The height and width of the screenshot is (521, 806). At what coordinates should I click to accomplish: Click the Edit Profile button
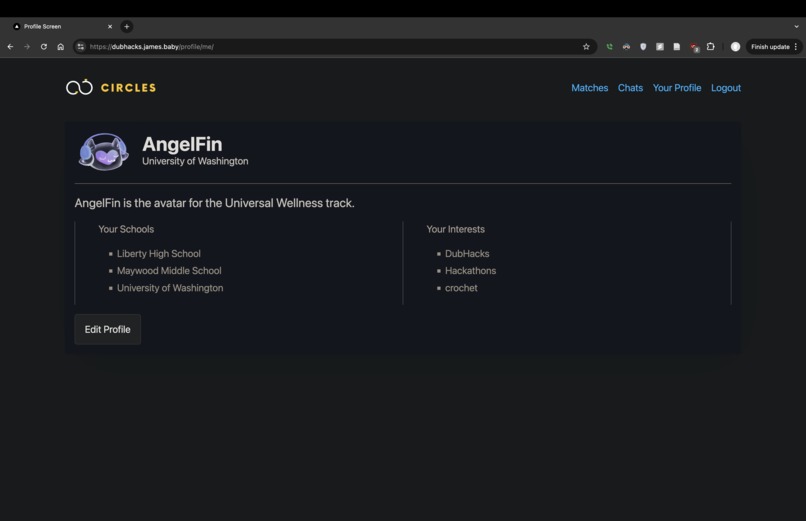pyautogui.click(x=107, y=329)
